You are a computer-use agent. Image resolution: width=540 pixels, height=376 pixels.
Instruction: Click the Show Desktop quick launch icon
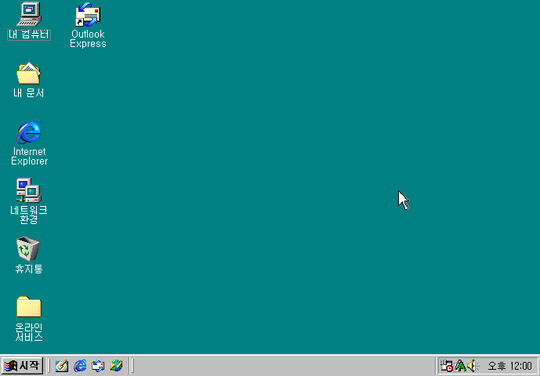tap(62, 366)
